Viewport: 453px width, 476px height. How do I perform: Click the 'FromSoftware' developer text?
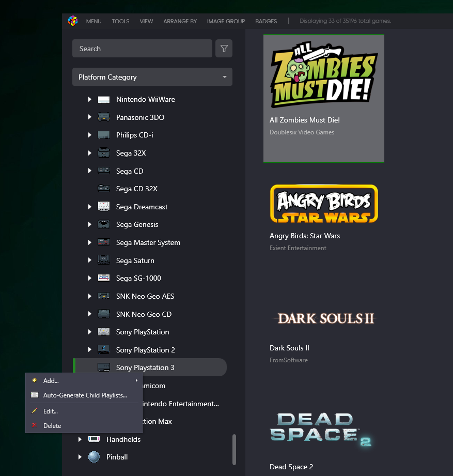(x=289, y=360)
